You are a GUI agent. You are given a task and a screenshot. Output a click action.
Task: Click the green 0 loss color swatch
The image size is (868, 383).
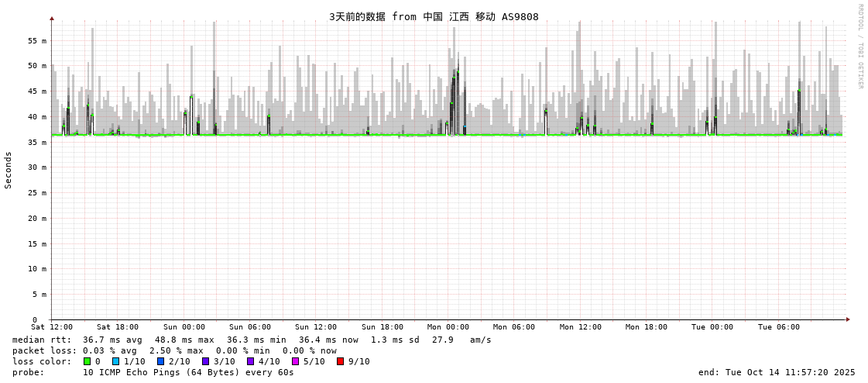tap(87, 361)
